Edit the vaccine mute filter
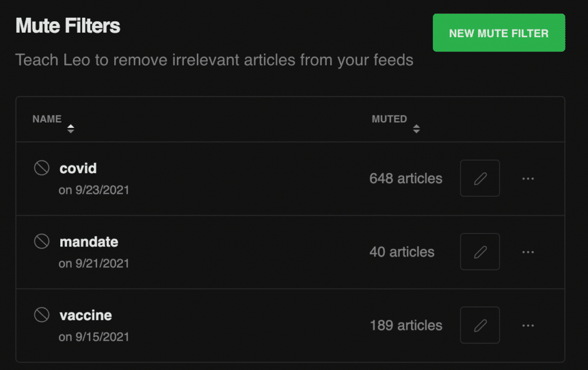The image size is (588, 370). pyautogui.click(x=479, y=325)
